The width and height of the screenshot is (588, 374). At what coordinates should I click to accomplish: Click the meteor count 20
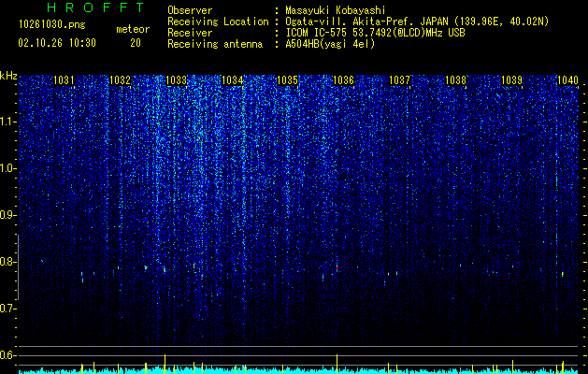(136, 43)
